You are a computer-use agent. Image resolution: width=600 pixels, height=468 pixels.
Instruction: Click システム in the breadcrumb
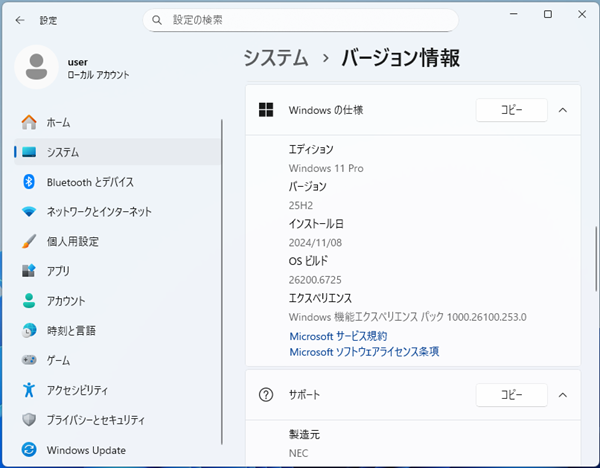click(276, 58)
